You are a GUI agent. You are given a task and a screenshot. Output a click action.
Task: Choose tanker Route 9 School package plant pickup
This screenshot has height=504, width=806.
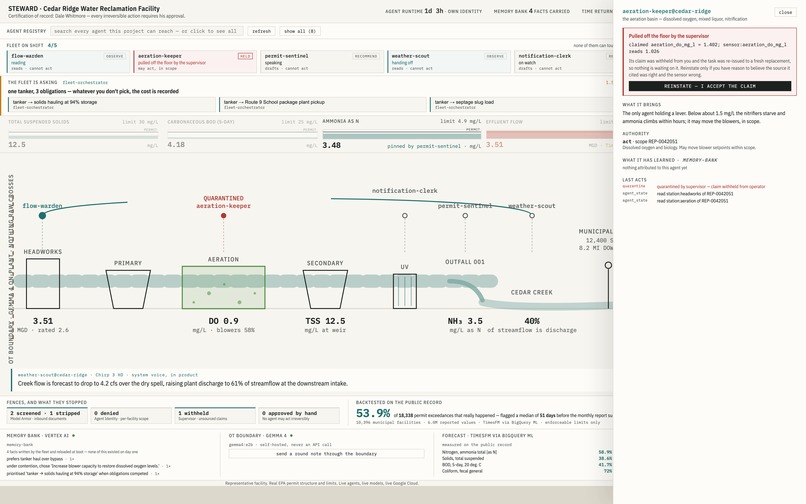[323, 104]
